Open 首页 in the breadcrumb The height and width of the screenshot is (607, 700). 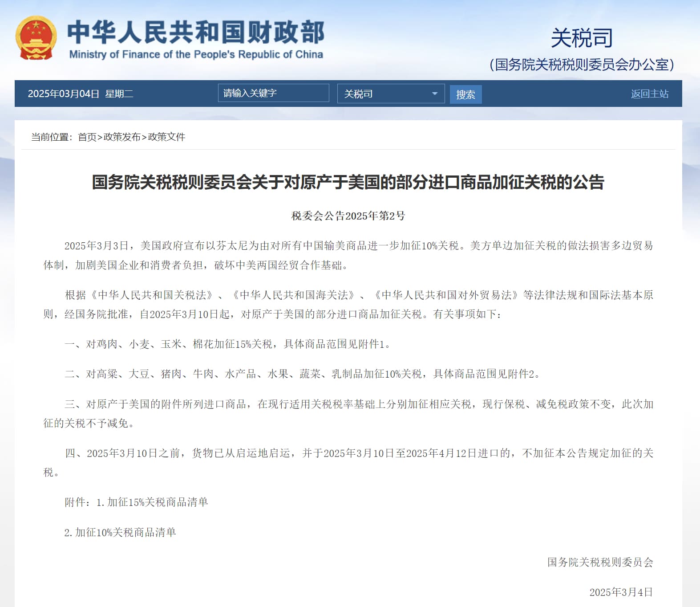pyautogui.click(x=87, y=137)
